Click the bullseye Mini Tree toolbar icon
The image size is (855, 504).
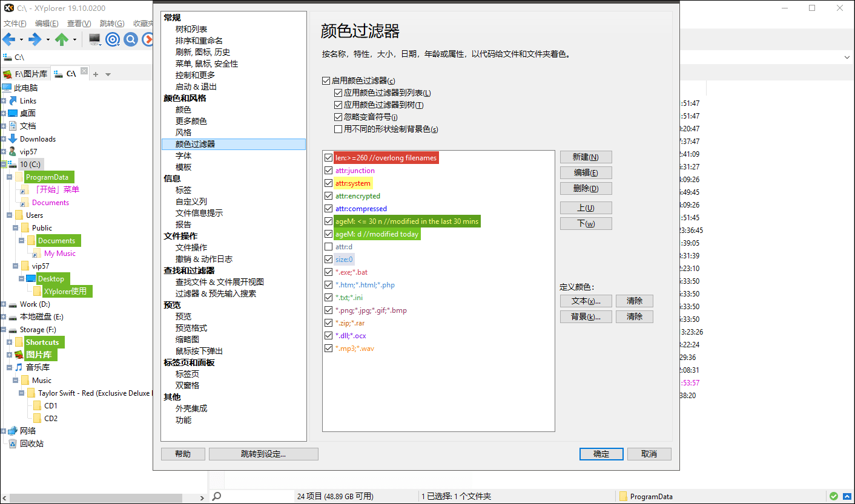(x=113, y=39)
